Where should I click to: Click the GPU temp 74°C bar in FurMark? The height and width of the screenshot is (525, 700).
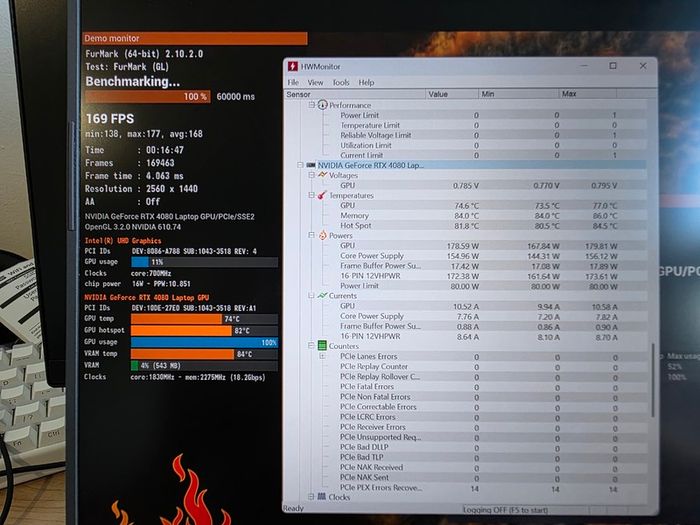click(204, 319)
